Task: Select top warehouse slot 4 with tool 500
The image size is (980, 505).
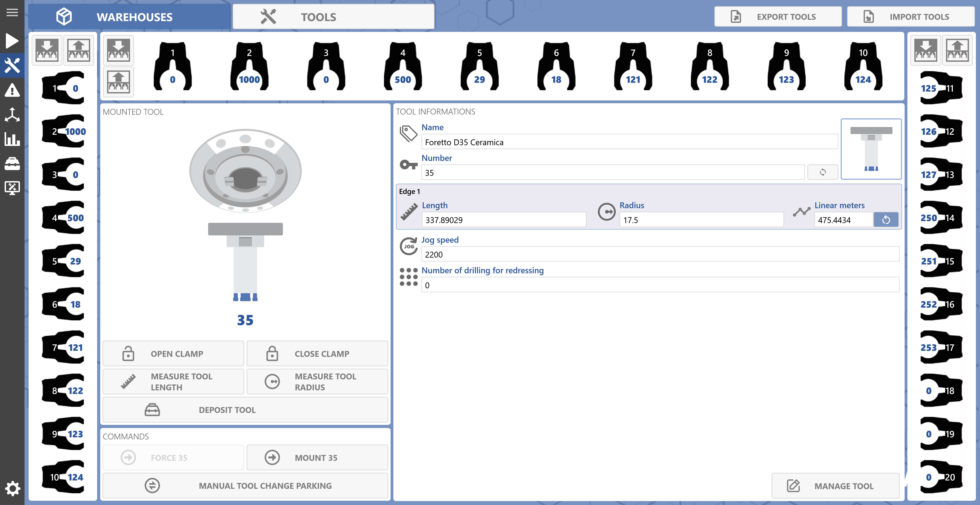Action: click(403, 66)
